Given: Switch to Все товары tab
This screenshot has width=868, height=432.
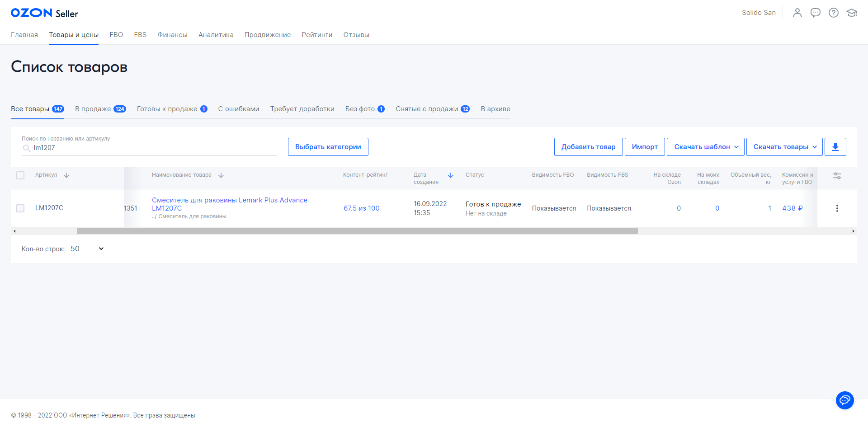Looking at the screenshot, I should point(38,109).
